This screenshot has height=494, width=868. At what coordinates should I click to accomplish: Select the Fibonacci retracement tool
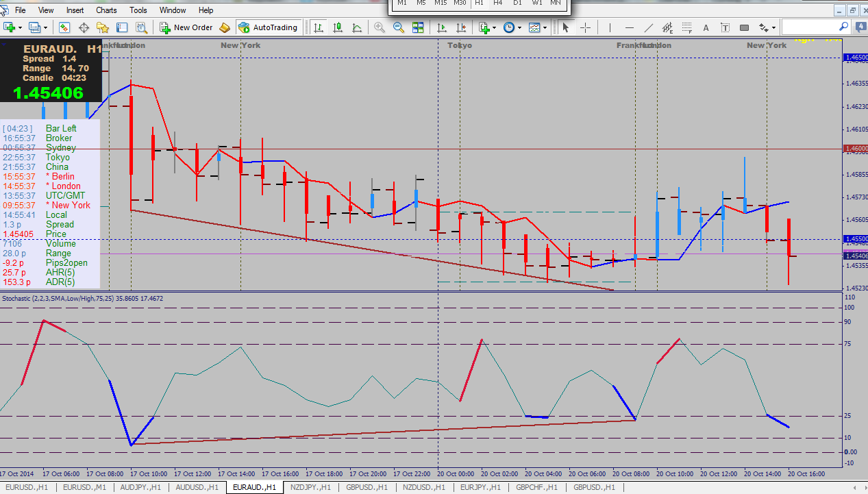coord(687,27)
